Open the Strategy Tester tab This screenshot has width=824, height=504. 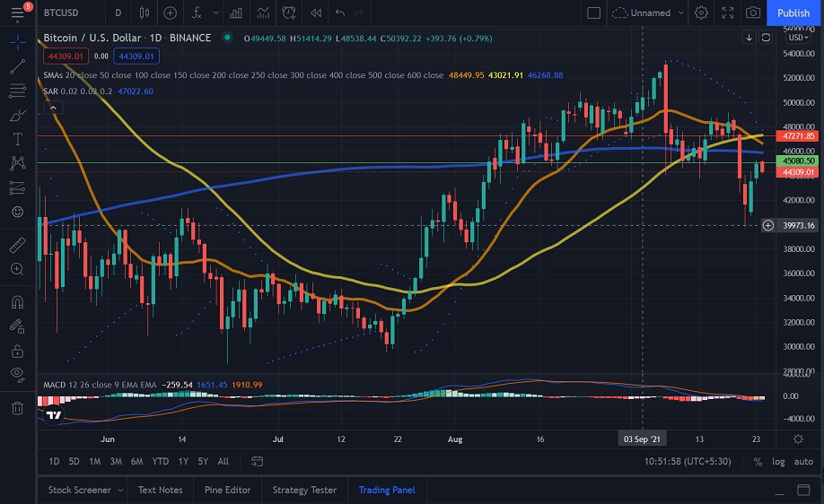click(303, 490)
